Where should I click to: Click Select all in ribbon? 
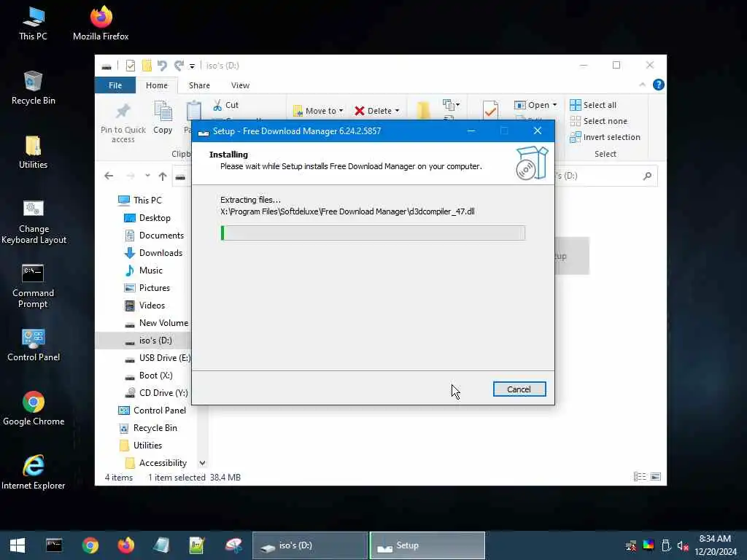point(593,105)
